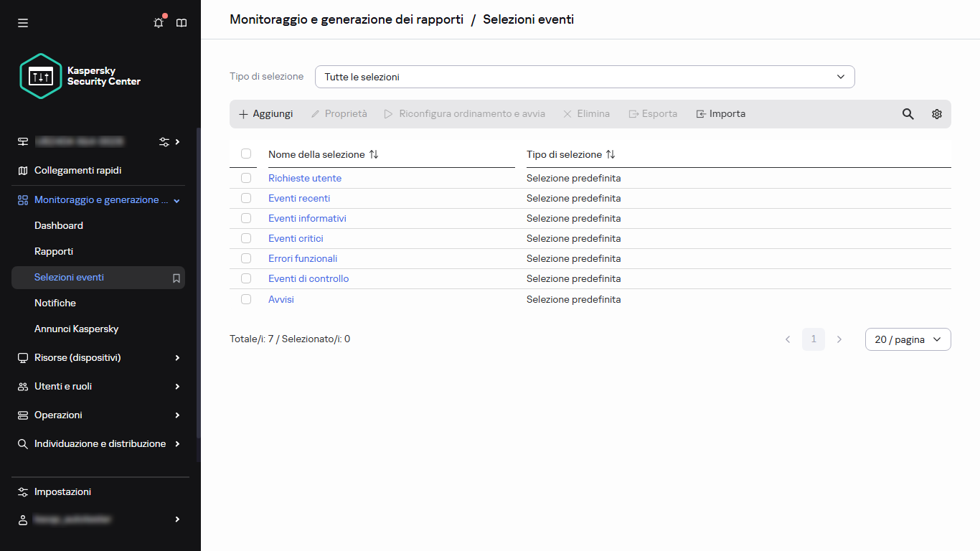This screenshot has height=551, width=980.
Task: Sort by Nome della selezione arrows
Action: 373,154
